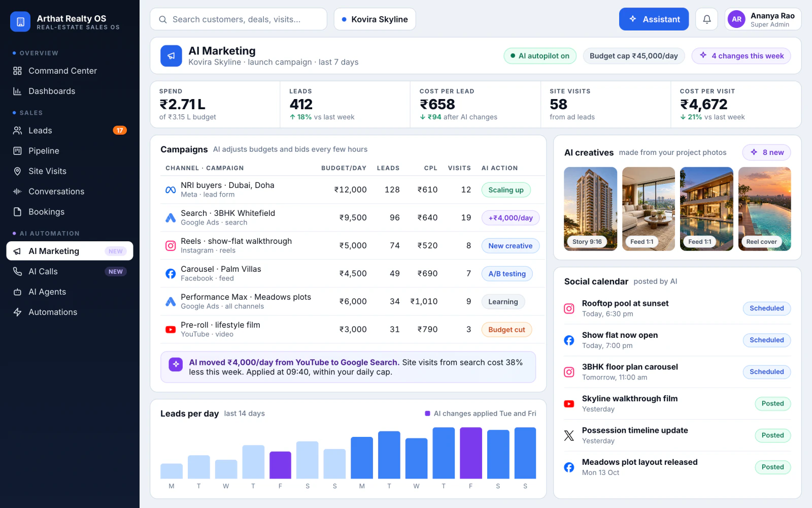Click Scheduled status for 3BHK floor plan carousel
Viewport: 812px width, 508px height.
tap(766, 372)
